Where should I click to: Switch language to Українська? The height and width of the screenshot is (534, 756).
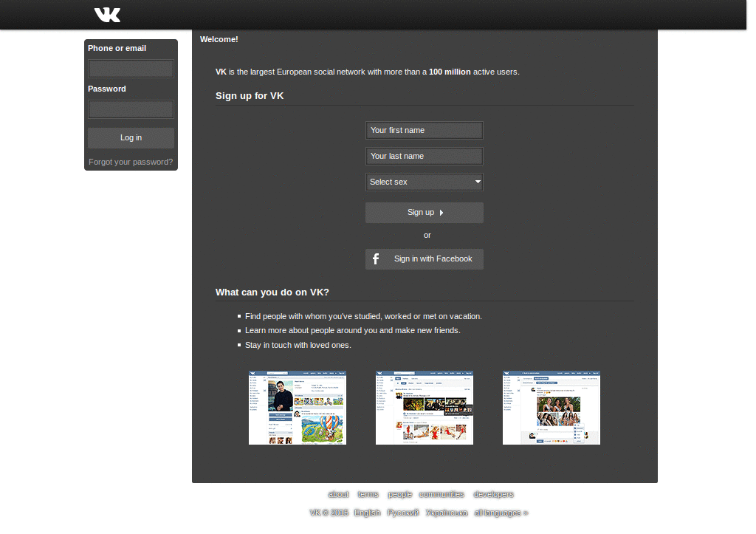point(447,513)
